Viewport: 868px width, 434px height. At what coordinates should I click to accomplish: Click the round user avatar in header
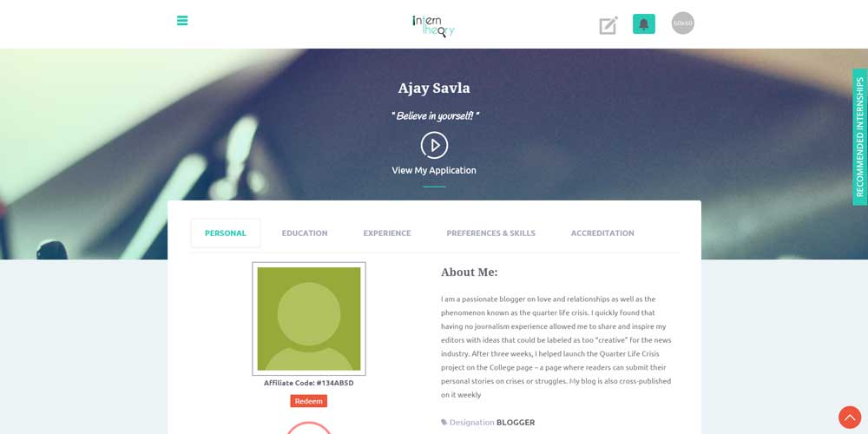click(682, 23)
